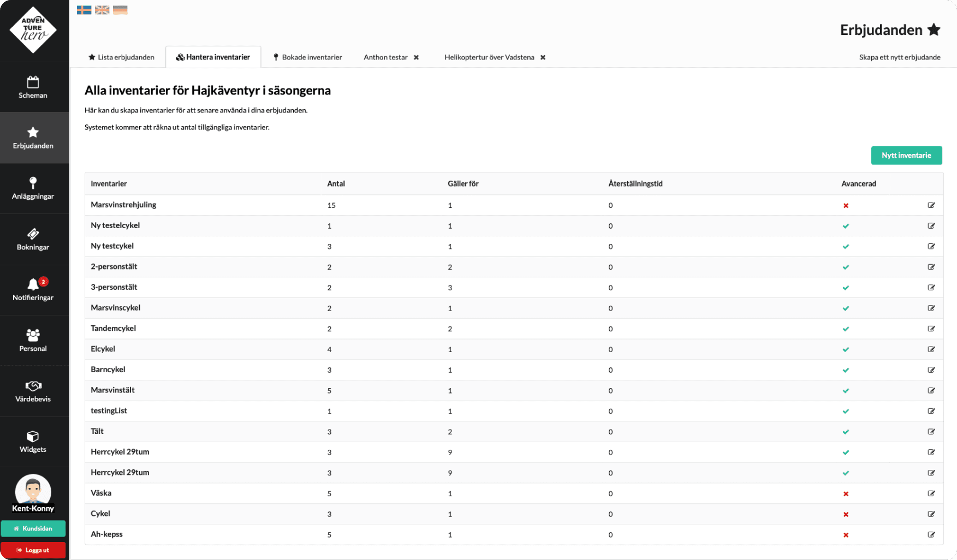This screenshot has width=957, height=560.
Task: Click Skapa ett nytt erbjudande link
Action: point(899,57)
